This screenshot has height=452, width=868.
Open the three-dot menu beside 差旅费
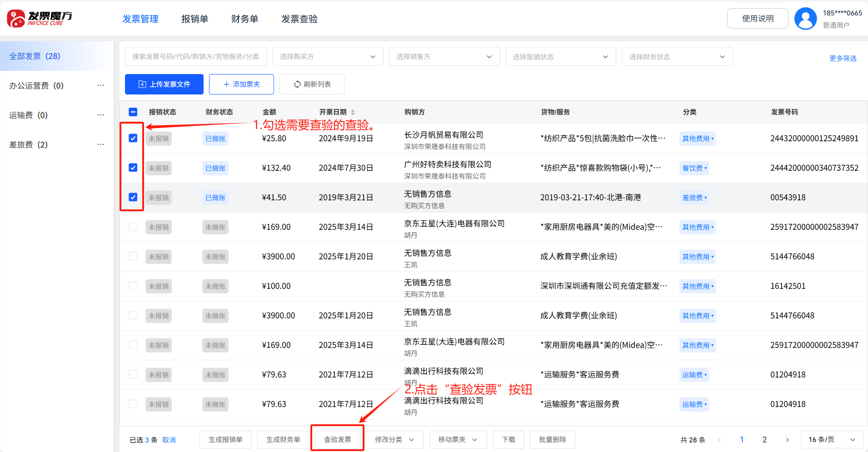[100, 144]
